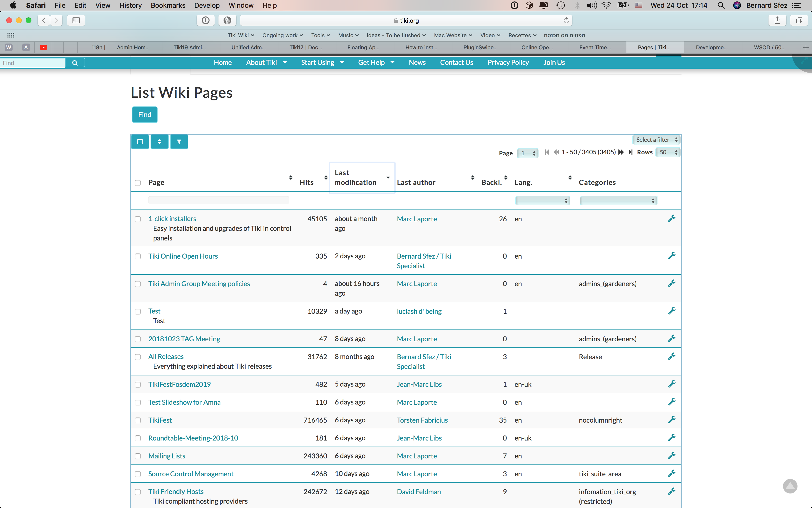Go to the first page of results

(x=547, y=152)
